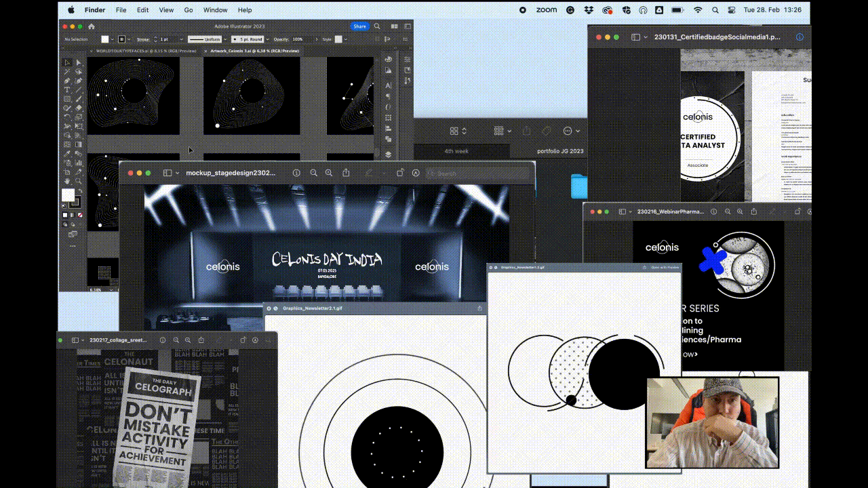Image resolution: width=868 pixels, height=488 pixels.
Task: Select the Type tool in Illustrator
Action: pyautogui.click(x=67, y=89)
